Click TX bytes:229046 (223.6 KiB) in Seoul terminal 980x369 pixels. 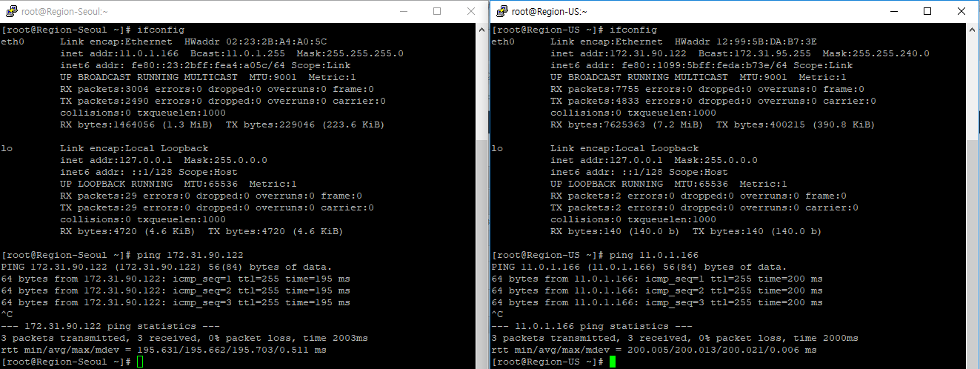[x=305, y=124]
